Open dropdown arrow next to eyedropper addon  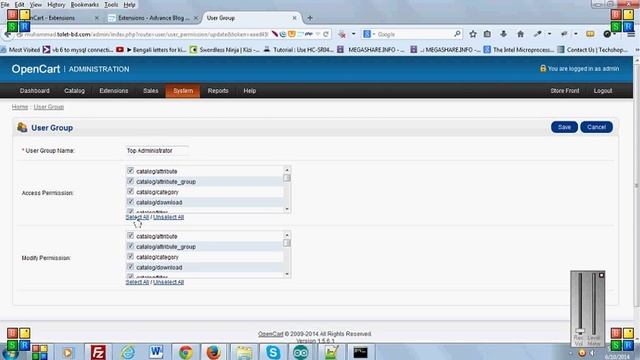pyautogui.click(x=549, y=34)
